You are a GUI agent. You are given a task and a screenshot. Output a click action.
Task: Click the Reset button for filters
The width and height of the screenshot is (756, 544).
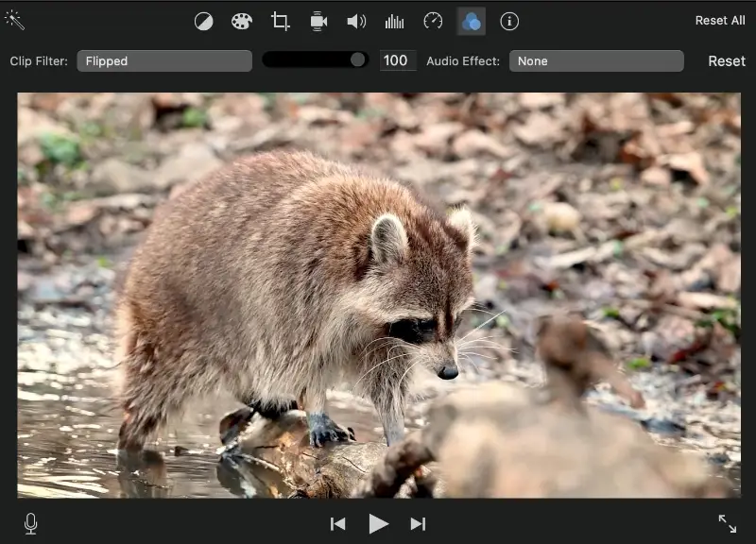pyautogui.click(x=727, y=61)
